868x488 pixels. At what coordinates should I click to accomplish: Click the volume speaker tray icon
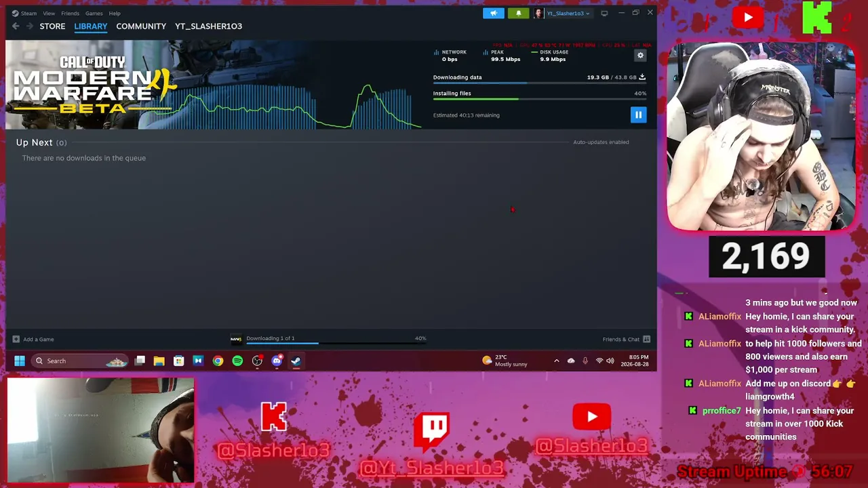(610, 361)
